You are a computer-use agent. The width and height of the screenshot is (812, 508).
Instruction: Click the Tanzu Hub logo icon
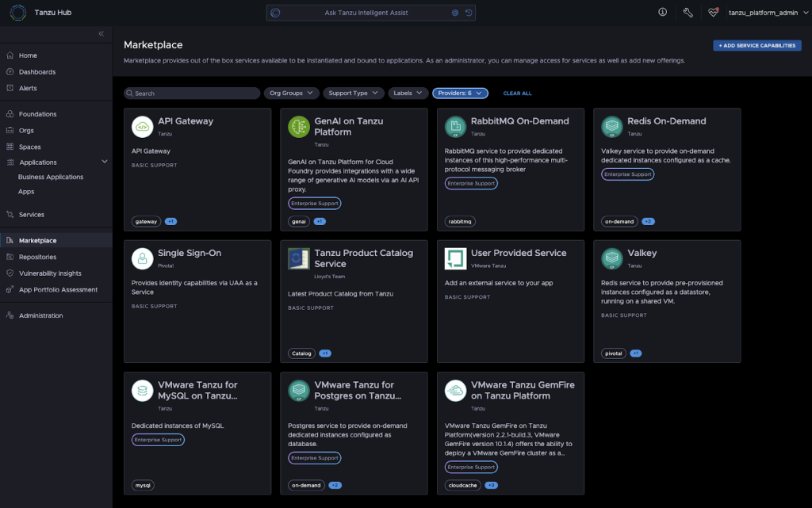(17, 13)
